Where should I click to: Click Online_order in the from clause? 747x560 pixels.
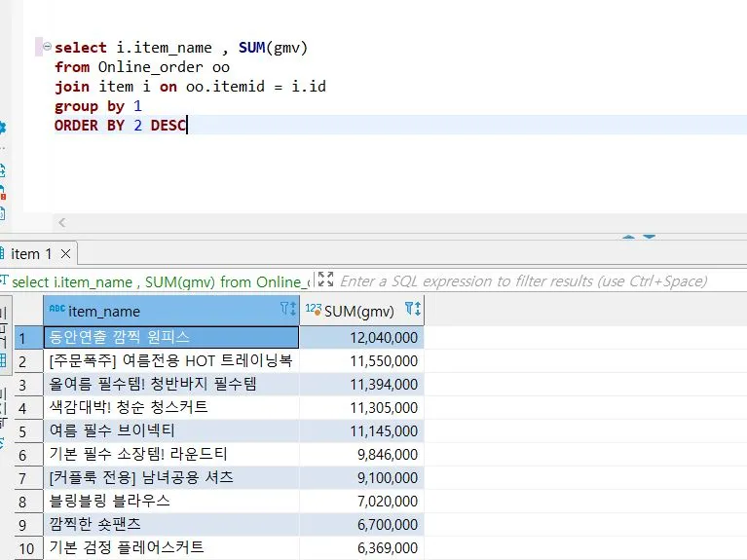pyautogui.click(x=151, y=67)
